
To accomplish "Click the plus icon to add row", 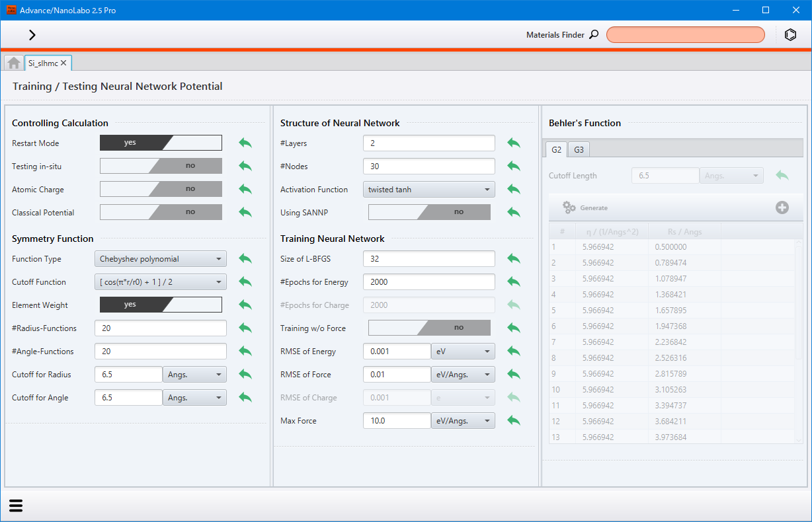I will click(782, 207).
